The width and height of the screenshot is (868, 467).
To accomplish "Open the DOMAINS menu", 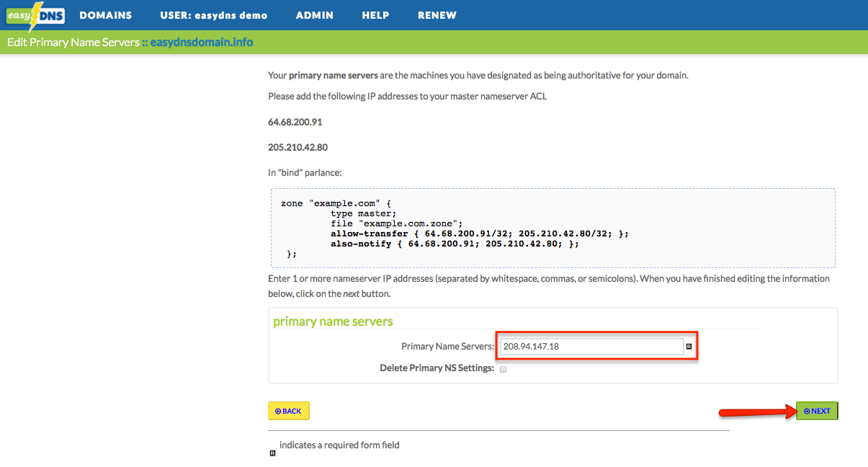I will 105,14.
